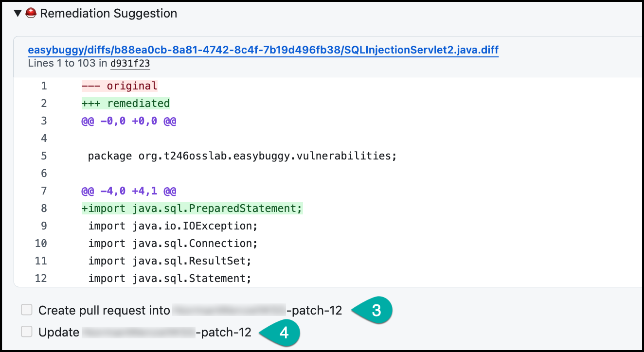Click the package org.t246osslab.easybuggy.vulnerabilities line
The image size is (644, 352).
242,156
